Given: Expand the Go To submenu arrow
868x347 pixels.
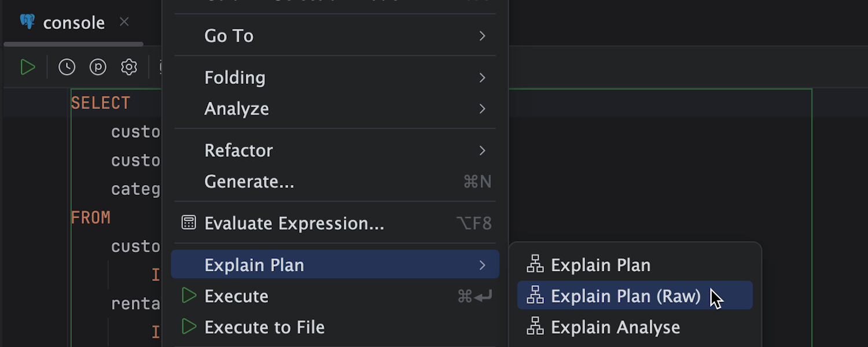Looking at the screenshot, I should click(x=482, y=36).
